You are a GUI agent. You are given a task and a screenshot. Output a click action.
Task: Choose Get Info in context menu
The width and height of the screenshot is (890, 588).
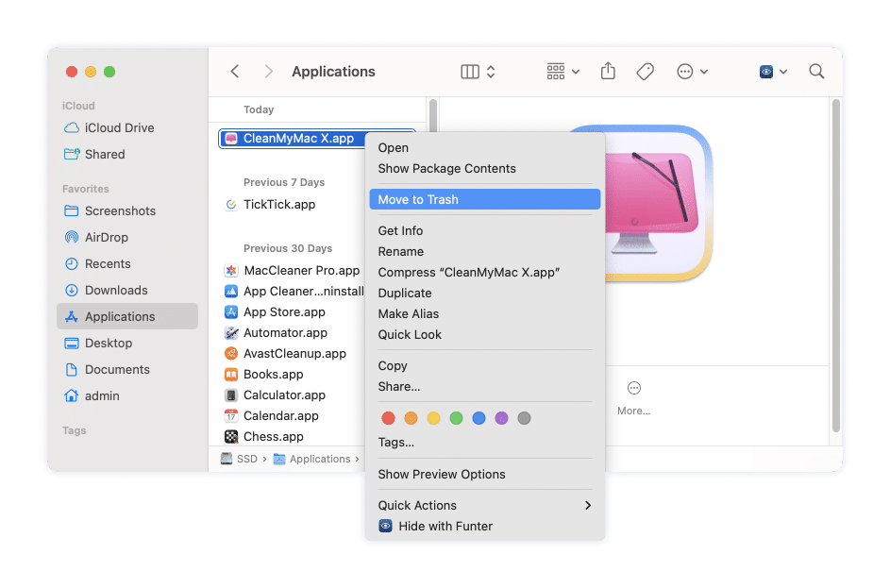coord(485,230)
